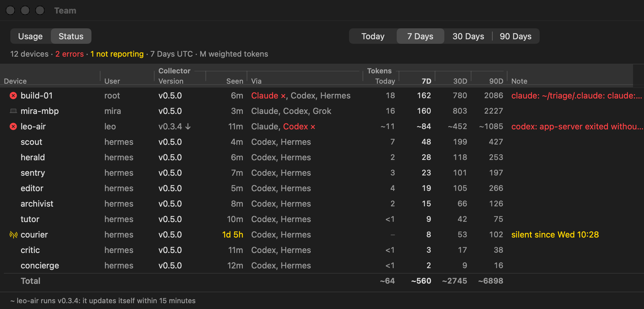
Task: Click the red x after Codex in leo-air row
Action: (313, 127)
